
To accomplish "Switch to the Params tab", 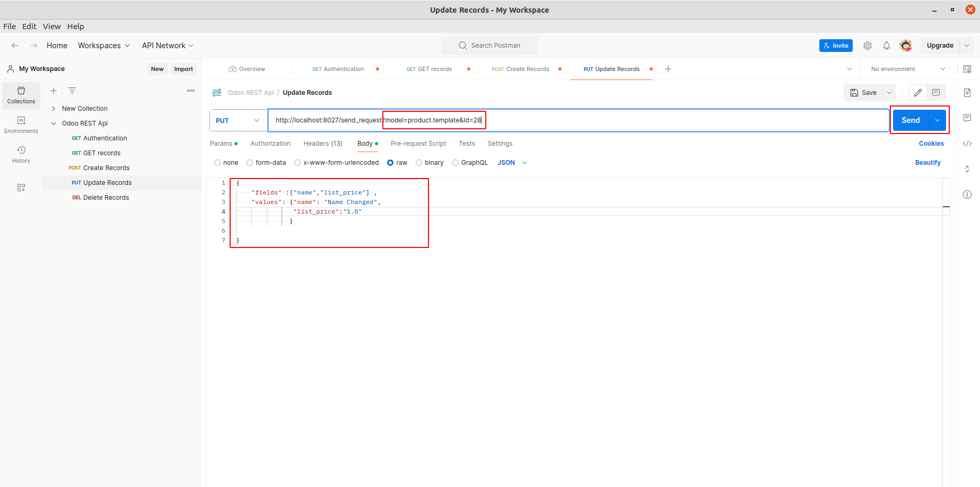I will click(223, 144).
